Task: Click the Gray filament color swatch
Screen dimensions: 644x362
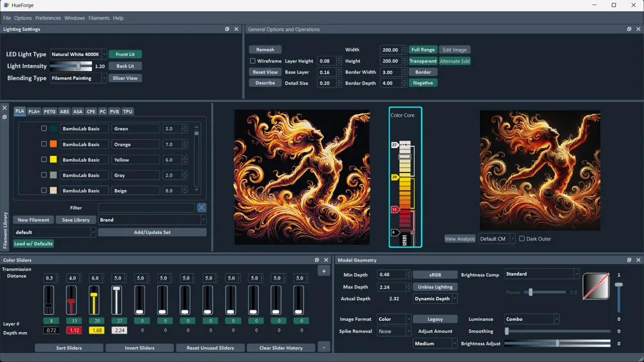Action: [x=53, y=175]
